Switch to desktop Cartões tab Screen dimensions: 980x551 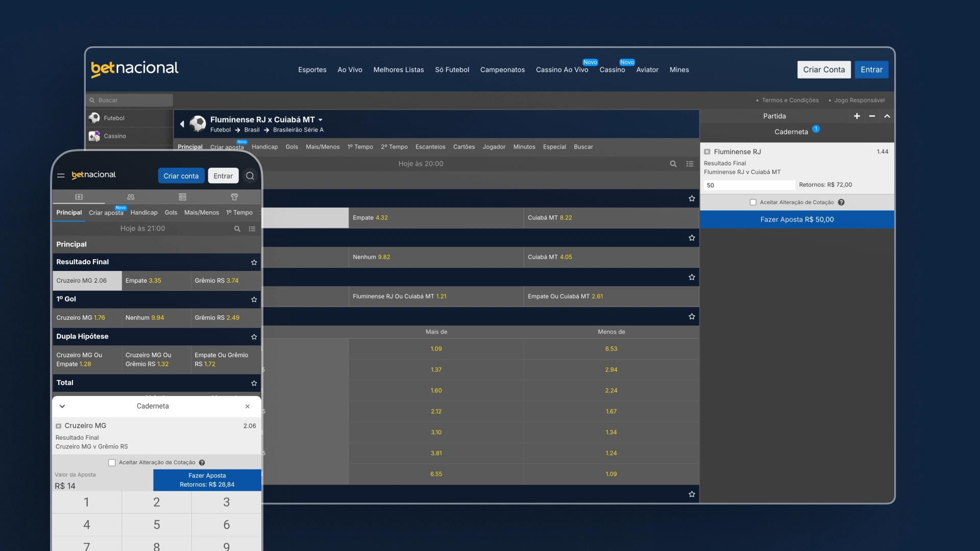coord(464,147)
